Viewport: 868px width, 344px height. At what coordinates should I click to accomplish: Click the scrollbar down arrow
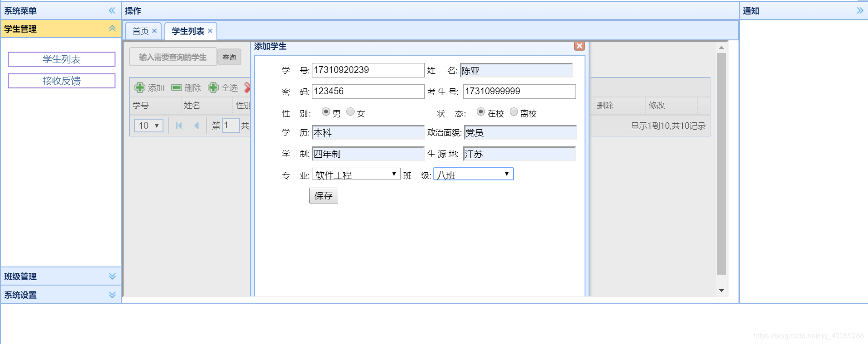(721, 291)
